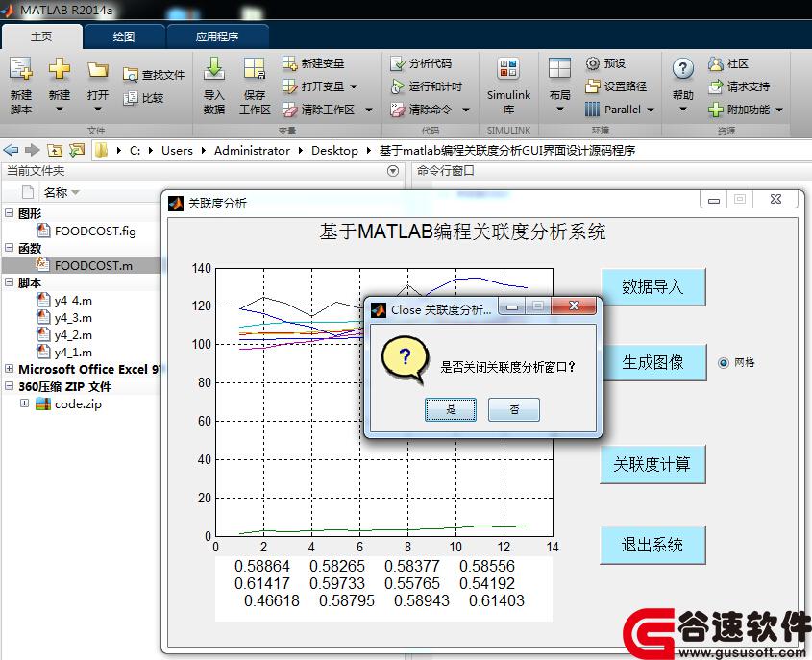
Task: Click the 社区 (Community) icon
Action: (x=715, y=63)
